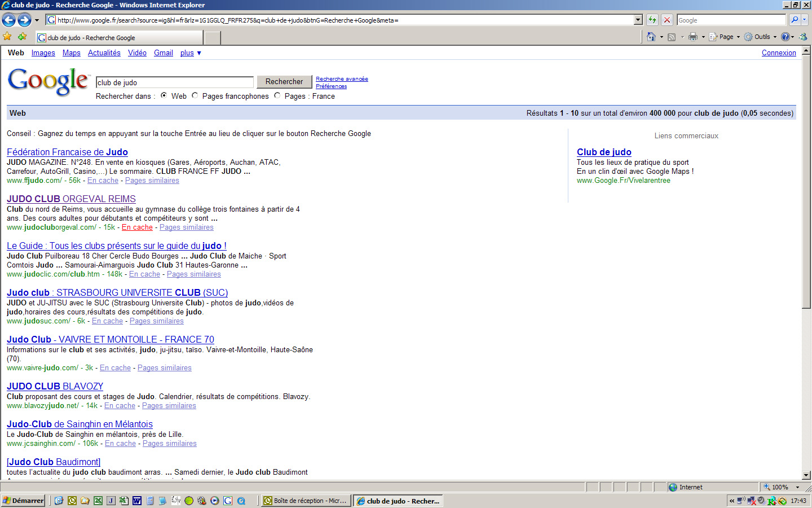Expand Google's 'plus' services menu
Screen dimensions: 812x508
(191, 53)
